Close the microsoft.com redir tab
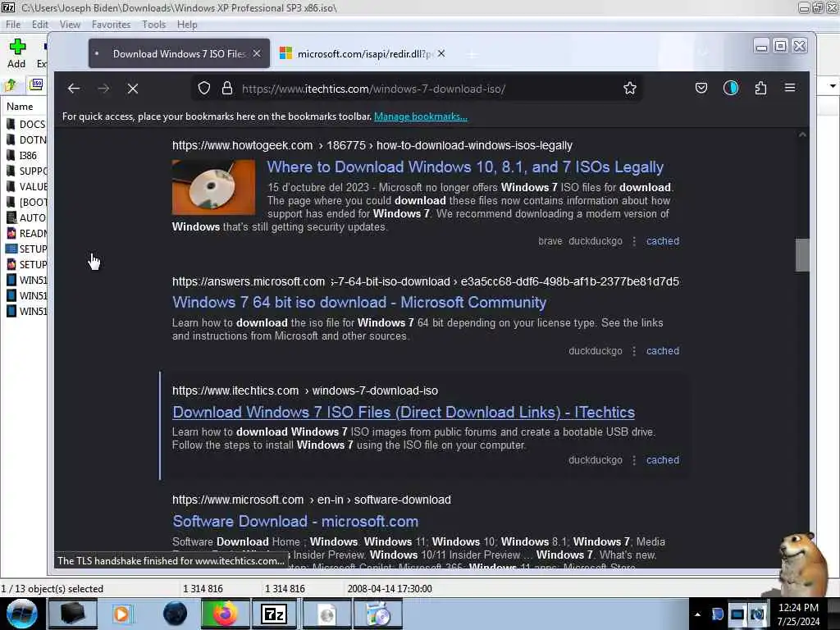This screenshot has height=630, width=840. tap(441, 53)
